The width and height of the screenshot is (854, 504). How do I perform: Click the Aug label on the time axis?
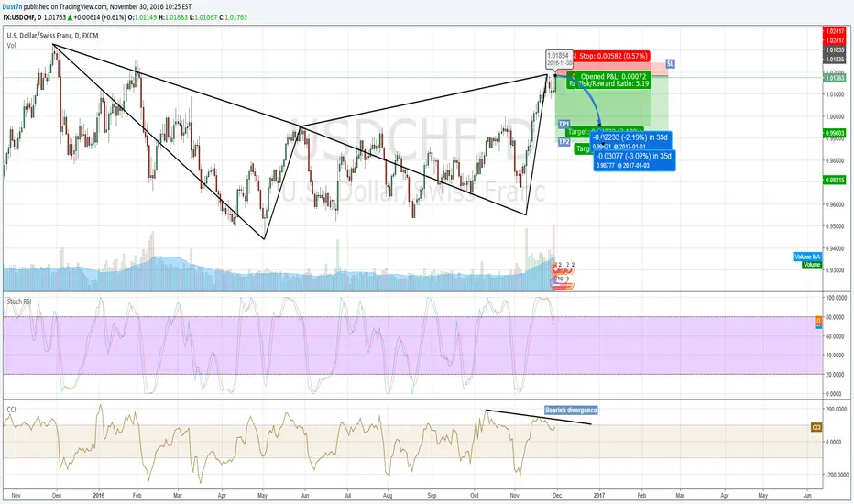pyautogui.click(x=388, y=495)
